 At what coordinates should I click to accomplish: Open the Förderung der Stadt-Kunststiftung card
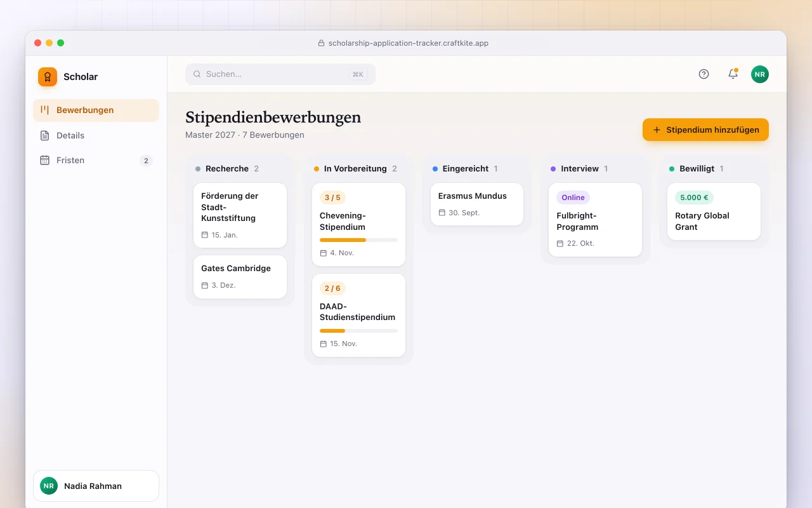(x=240, y=215)
